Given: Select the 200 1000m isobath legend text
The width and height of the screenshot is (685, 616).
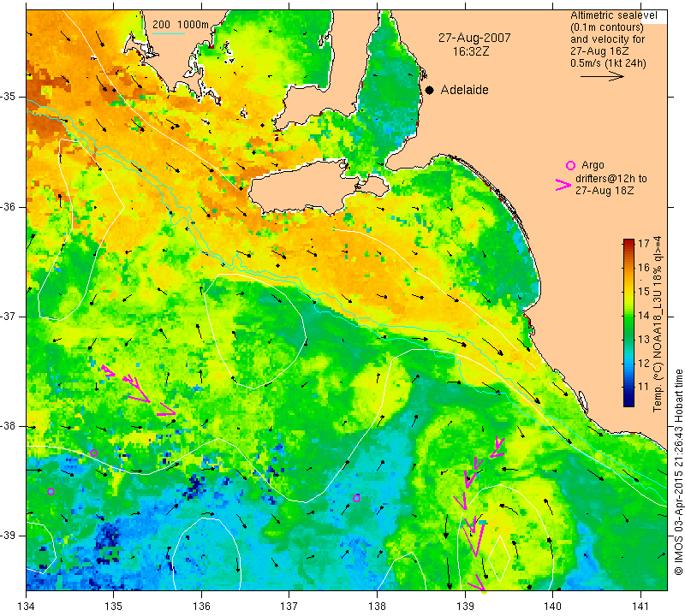Looking at the screenshot, I should (x=181, y=25).
